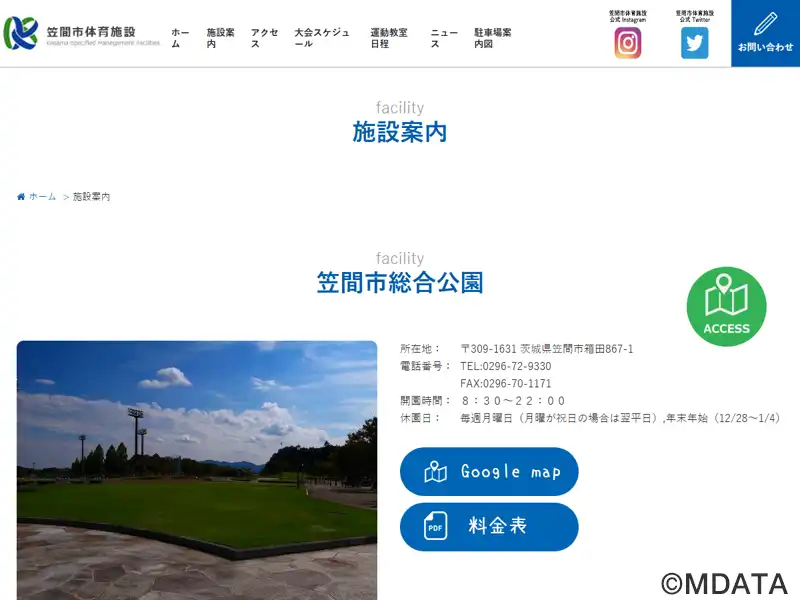Open 運動教室日程 from the top menu
The width and height of the screenshot is (800, 600).
(x=389, y=38)
